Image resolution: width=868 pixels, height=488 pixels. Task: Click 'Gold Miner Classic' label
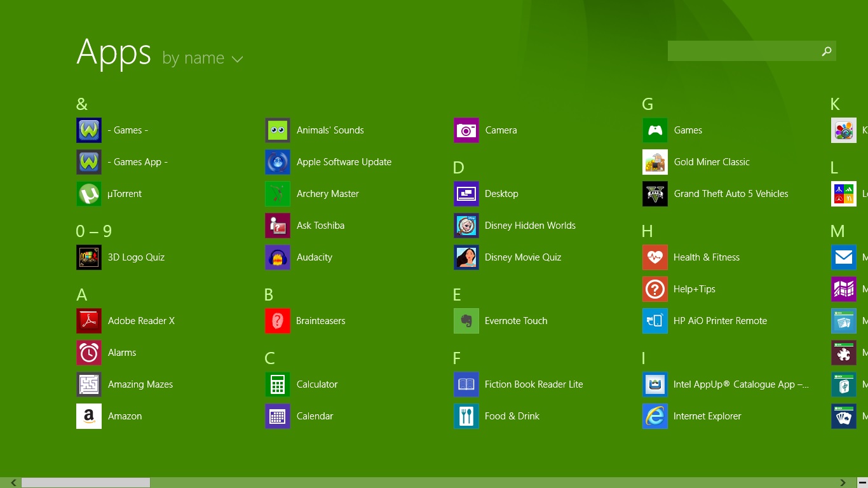[712, 162]
